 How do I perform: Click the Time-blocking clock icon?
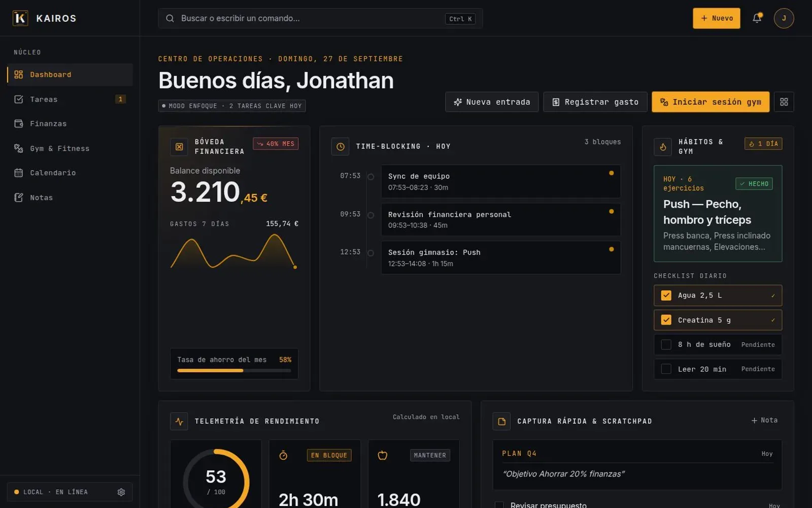pos(341,146)
